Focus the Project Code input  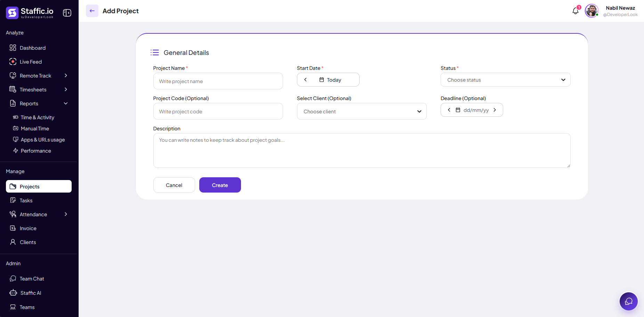[x=218, y=111]
